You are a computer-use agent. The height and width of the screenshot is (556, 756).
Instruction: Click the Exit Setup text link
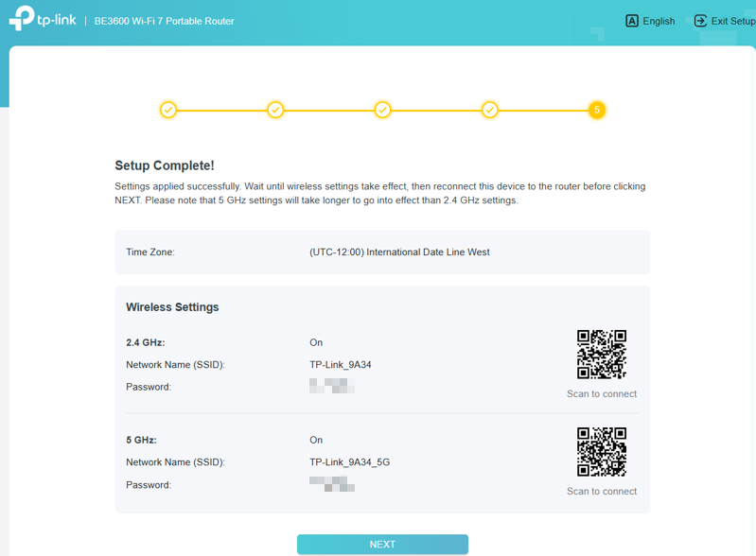(x=733, y=21)
